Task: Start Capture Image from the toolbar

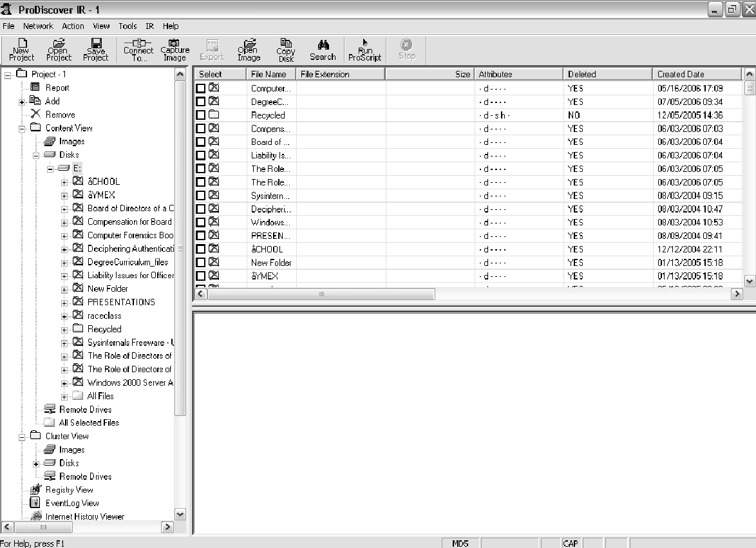Action: click(x=175, y=50)
